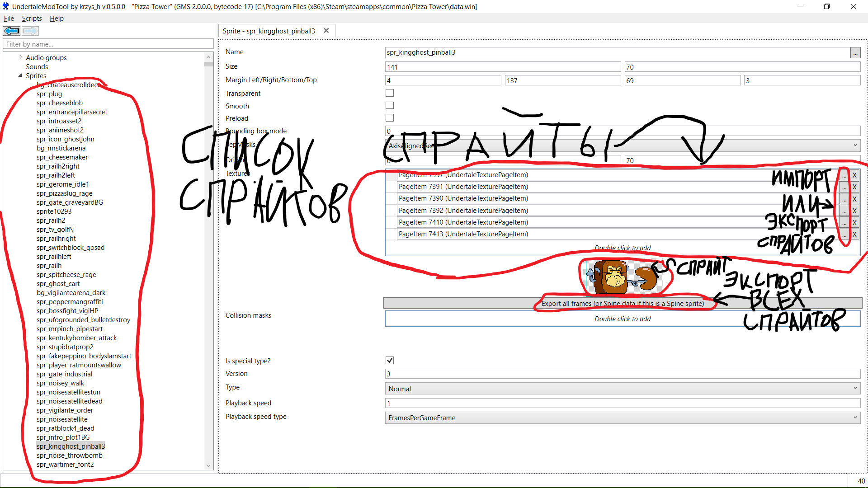Click the Filter by name search field

[108, 44]
